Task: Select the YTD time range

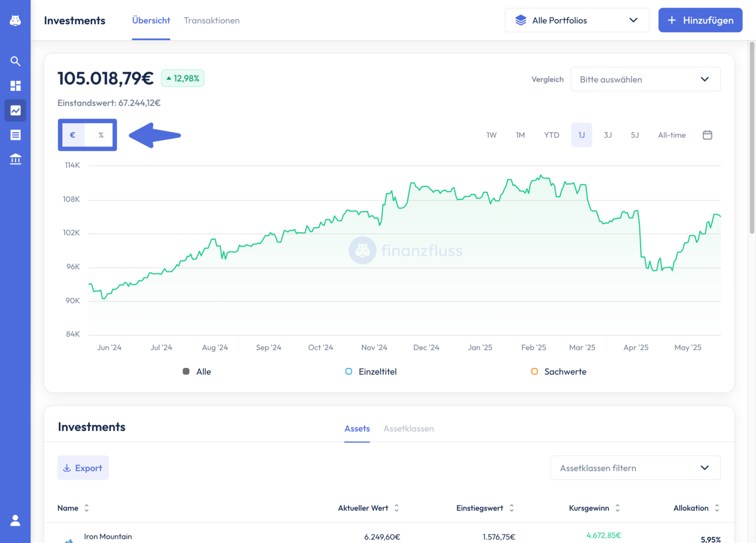Action: (552, 135)
